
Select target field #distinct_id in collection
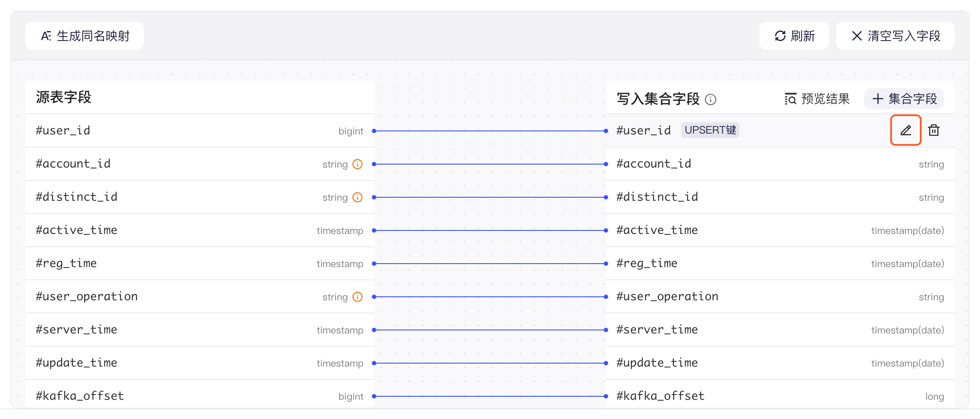coord(780,197)
